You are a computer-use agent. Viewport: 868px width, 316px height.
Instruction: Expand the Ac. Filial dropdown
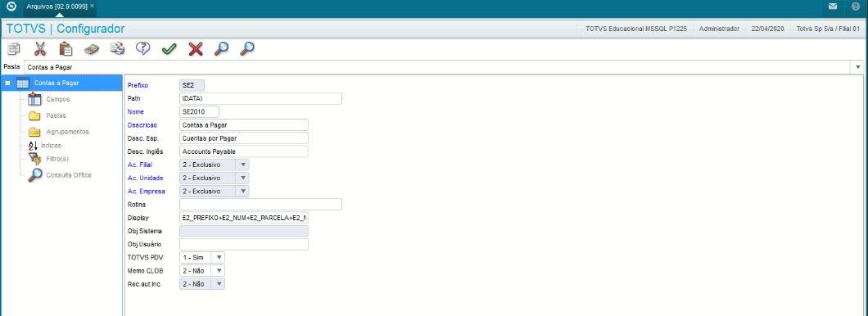[242, 165]
